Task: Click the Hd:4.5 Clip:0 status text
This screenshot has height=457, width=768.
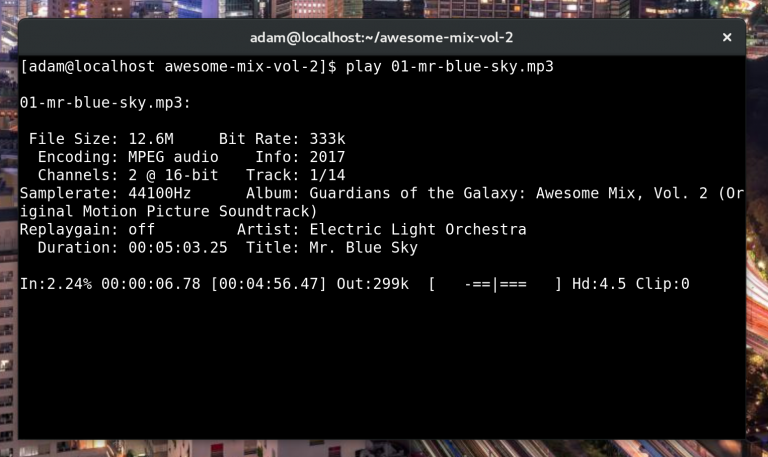Action: pos(631,284)
